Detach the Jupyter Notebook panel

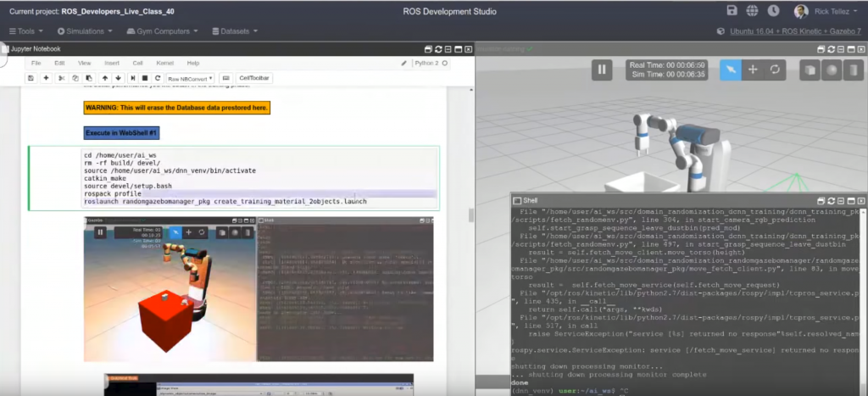point(428,49)
